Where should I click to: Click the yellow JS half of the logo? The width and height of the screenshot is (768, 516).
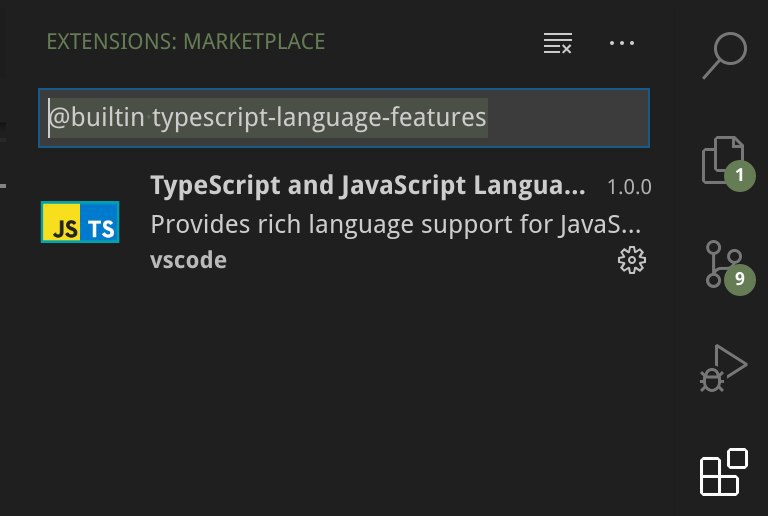[x=61, y=222]
